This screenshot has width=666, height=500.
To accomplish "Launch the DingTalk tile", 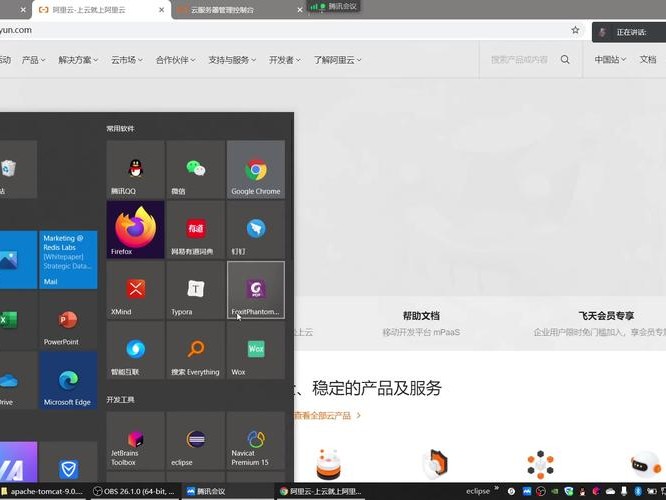I will point(256,229).
